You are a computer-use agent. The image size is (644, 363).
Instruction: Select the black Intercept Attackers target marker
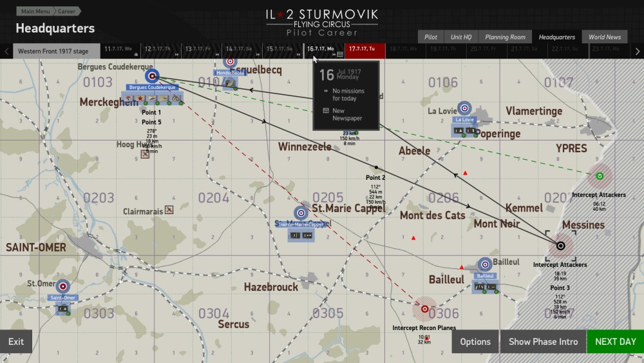pos(560,246)
